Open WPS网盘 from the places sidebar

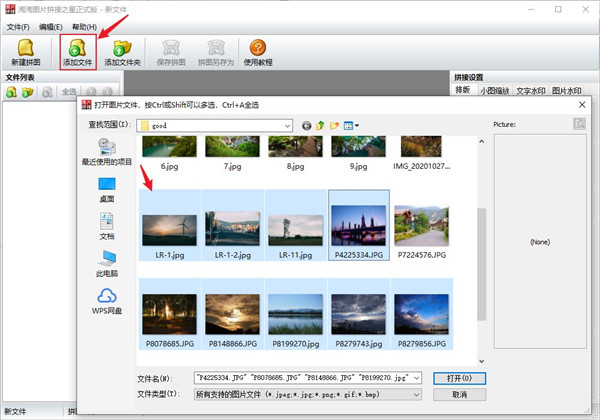107,301
